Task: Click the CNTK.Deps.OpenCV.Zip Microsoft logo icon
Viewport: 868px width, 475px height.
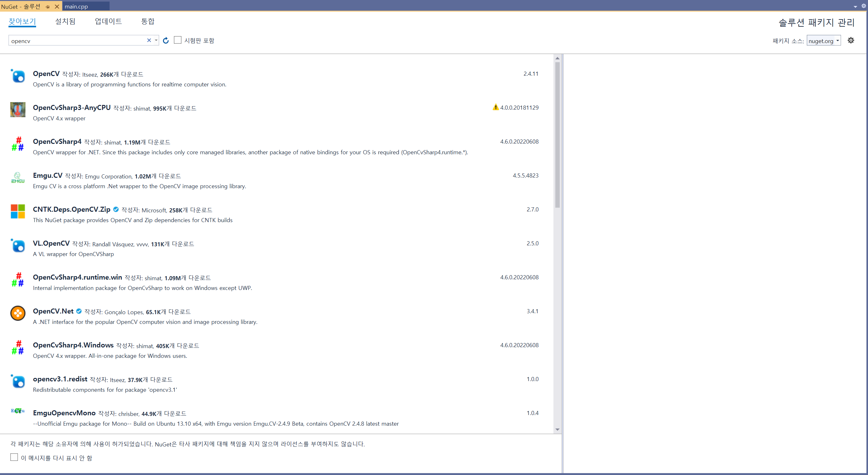Action: click(18, 212)
